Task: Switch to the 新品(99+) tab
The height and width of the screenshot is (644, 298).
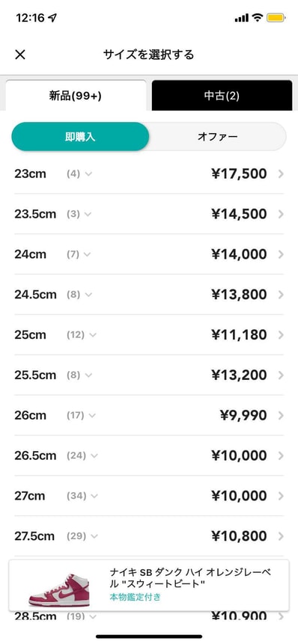Action: click(x=76, y=96)
